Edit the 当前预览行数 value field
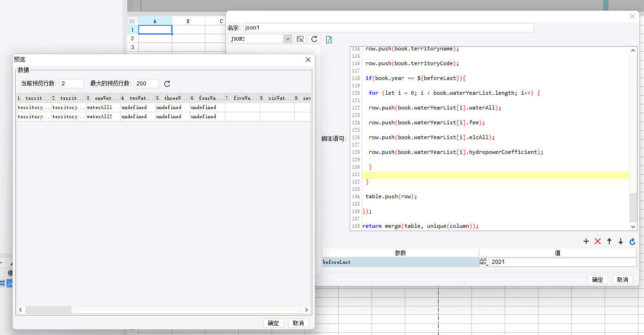 click(72, 84)
